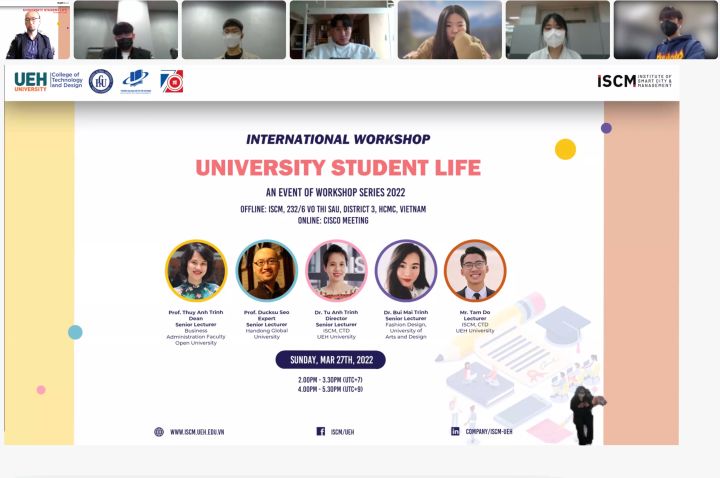
Task: Click the Facebook icon near ISCM/UEH
Action: coord(321,431)
